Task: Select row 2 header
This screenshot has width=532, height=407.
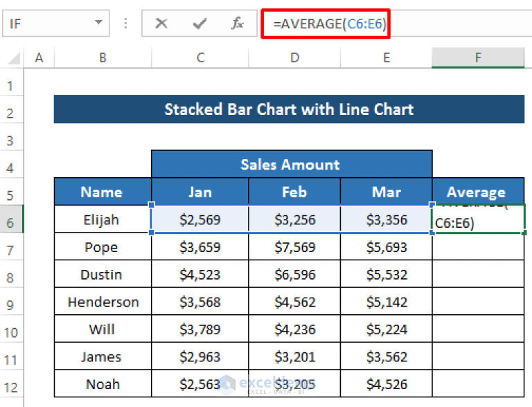Action: click(x=12, y=109)
